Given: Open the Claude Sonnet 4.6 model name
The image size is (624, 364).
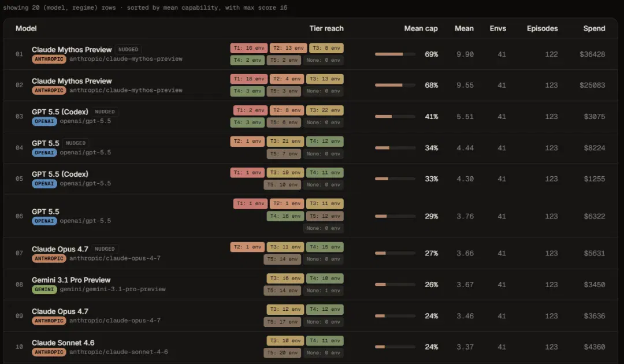Looking at the screenshot, I should point(64,343).
